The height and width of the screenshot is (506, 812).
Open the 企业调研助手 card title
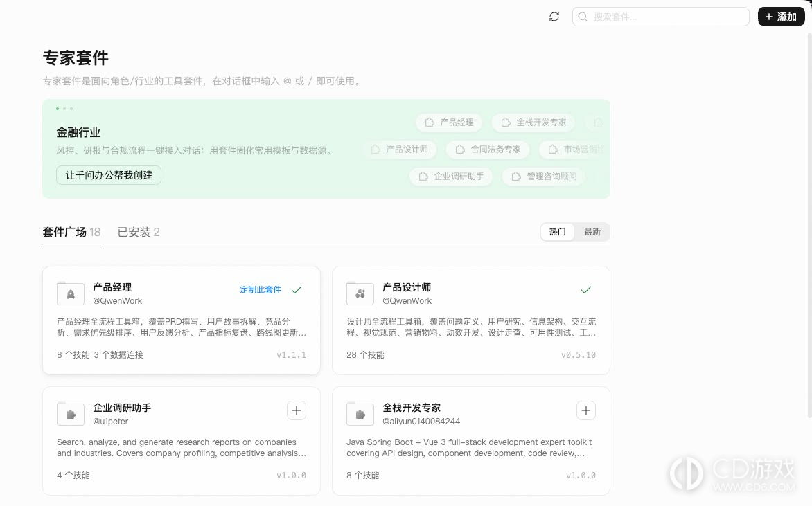[122, 408]
